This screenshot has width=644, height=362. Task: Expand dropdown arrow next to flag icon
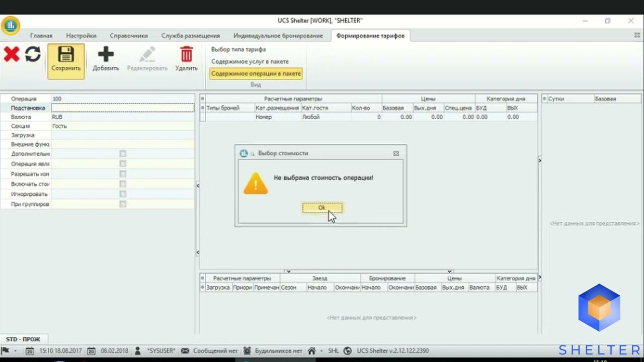(16, 351)
